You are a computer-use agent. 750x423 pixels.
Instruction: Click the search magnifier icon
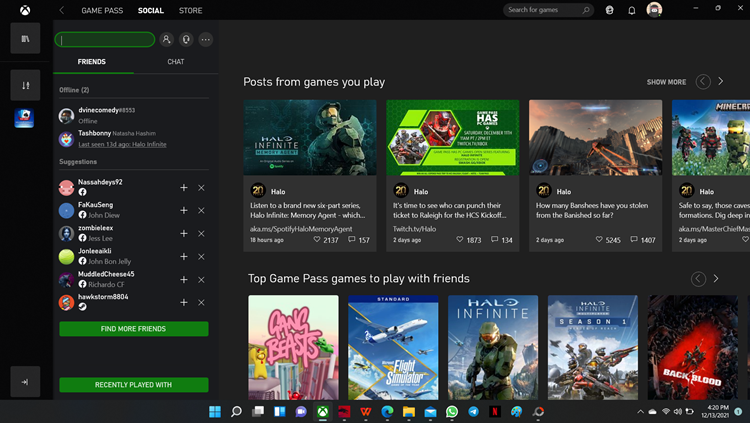pos(586,10)
